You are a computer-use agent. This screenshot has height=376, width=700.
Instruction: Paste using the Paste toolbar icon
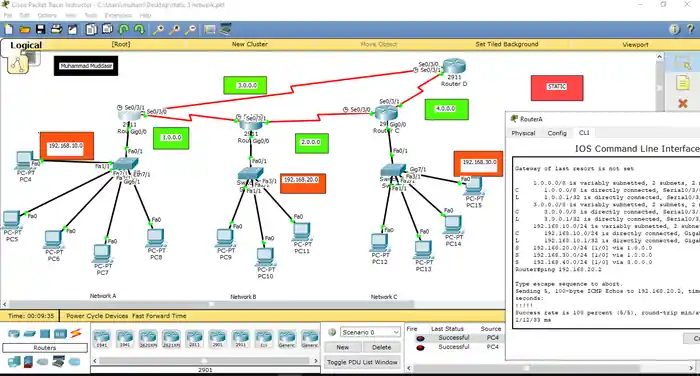point(108,29)
